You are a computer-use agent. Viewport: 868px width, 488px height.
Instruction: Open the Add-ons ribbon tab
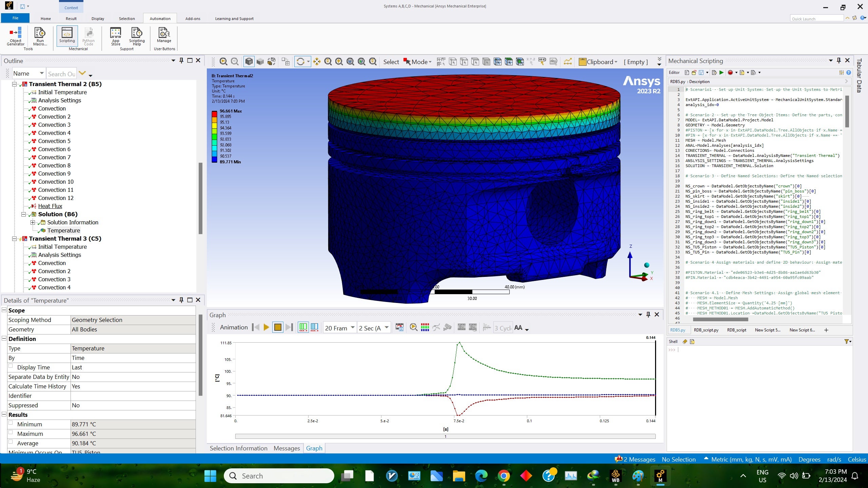coord(193,19)
